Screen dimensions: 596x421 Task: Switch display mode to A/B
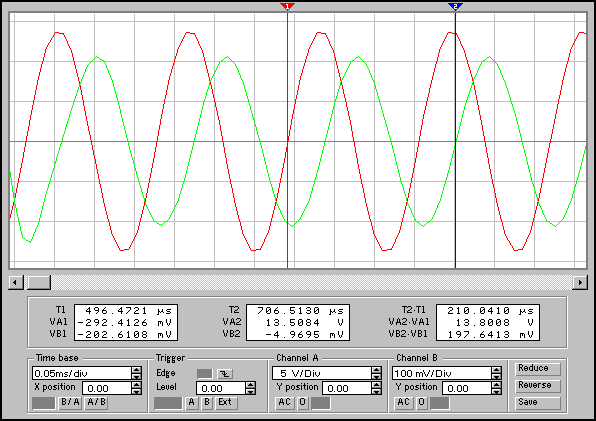(97, 403)
